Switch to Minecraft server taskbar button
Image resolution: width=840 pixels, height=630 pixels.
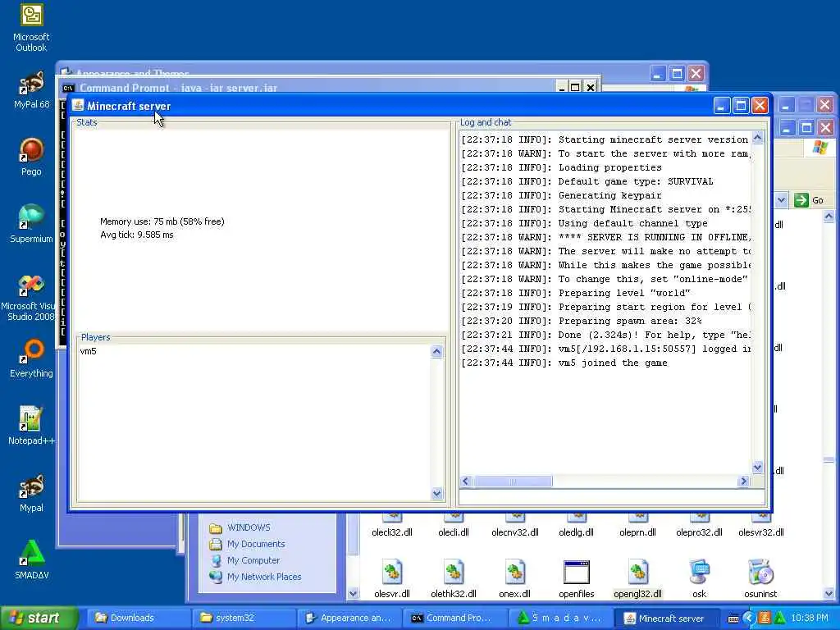[664, 618]
